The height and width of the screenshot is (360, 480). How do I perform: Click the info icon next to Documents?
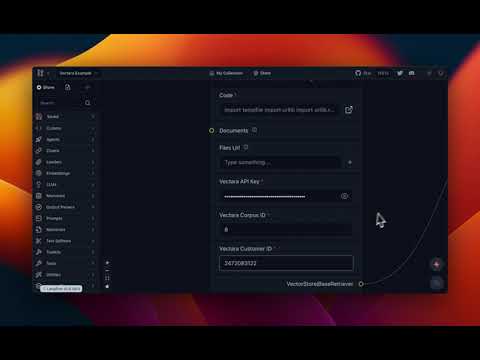point(254,130)
